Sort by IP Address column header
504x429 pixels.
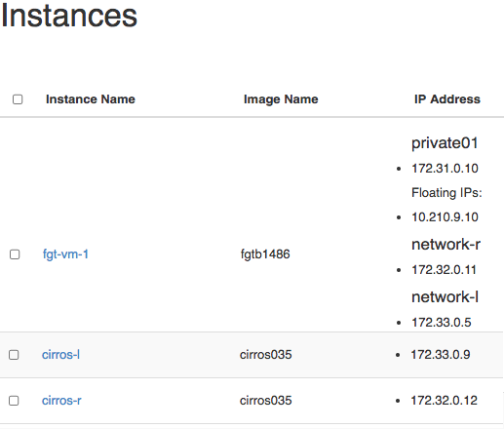447,99
